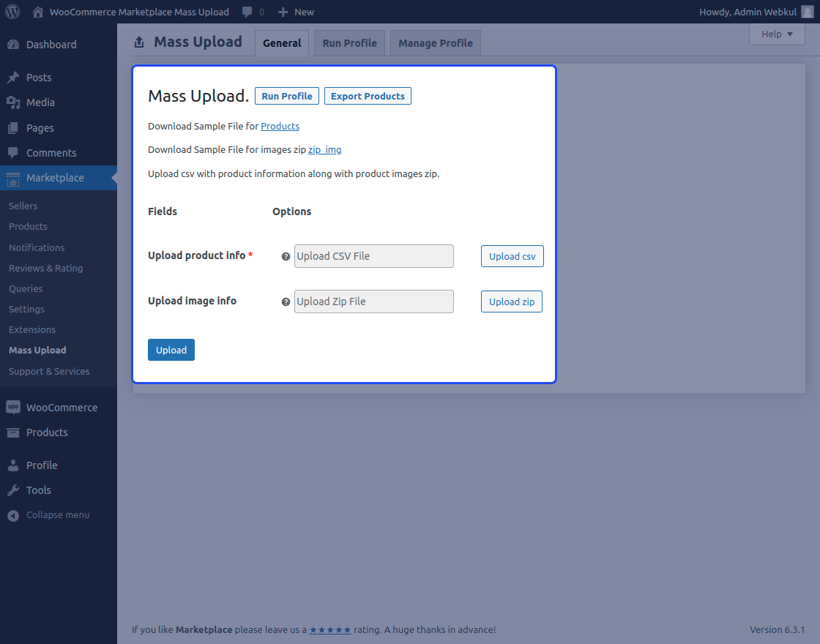
Task: Switch to the Manage Profile tab
Action: 435,42
